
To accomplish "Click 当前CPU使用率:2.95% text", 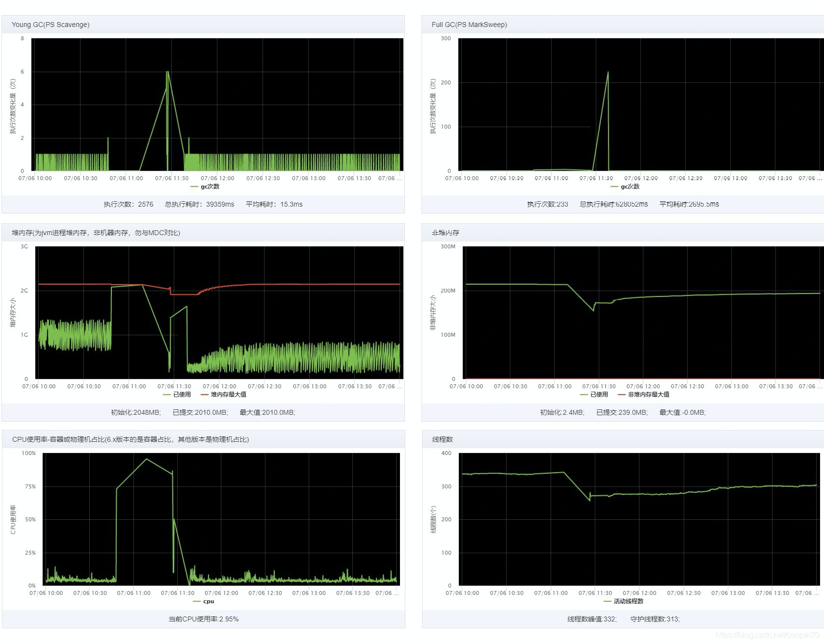I will point(204,619).
